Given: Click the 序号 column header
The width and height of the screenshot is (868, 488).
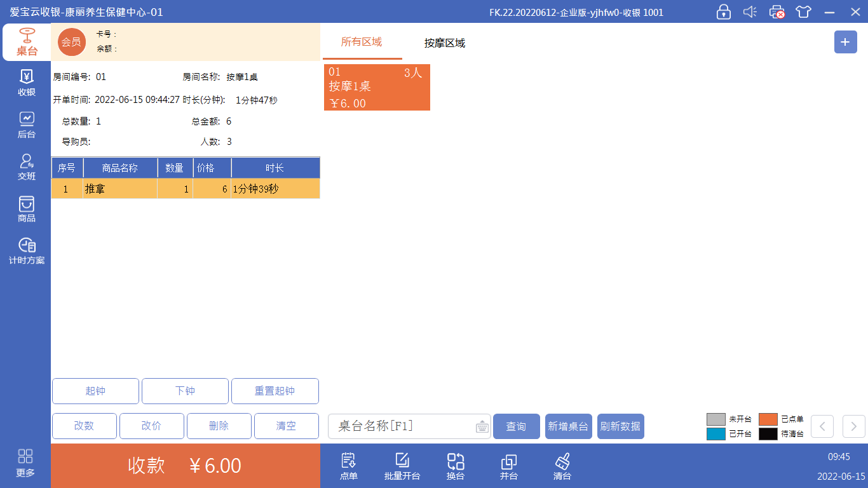Looking at the screenshot, I should click(67, 168).
